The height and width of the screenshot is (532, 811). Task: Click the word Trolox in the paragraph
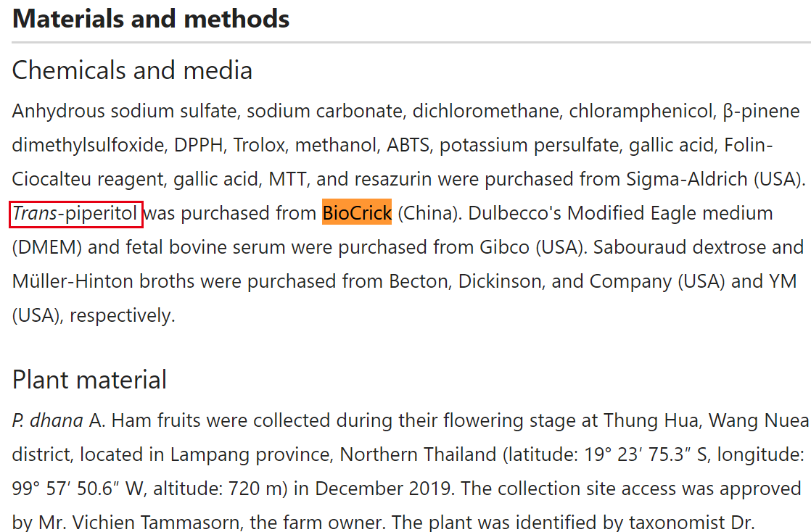260,145
